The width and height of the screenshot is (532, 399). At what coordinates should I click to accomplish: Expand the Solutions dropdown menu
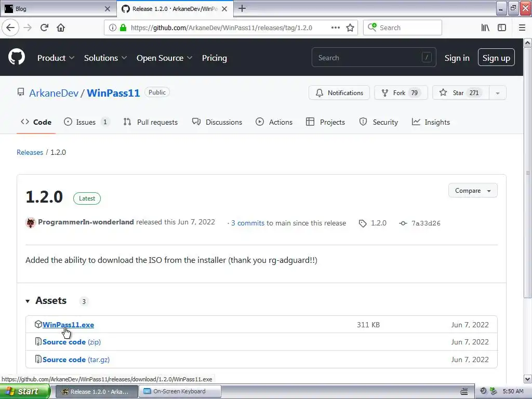click(105, 58)
